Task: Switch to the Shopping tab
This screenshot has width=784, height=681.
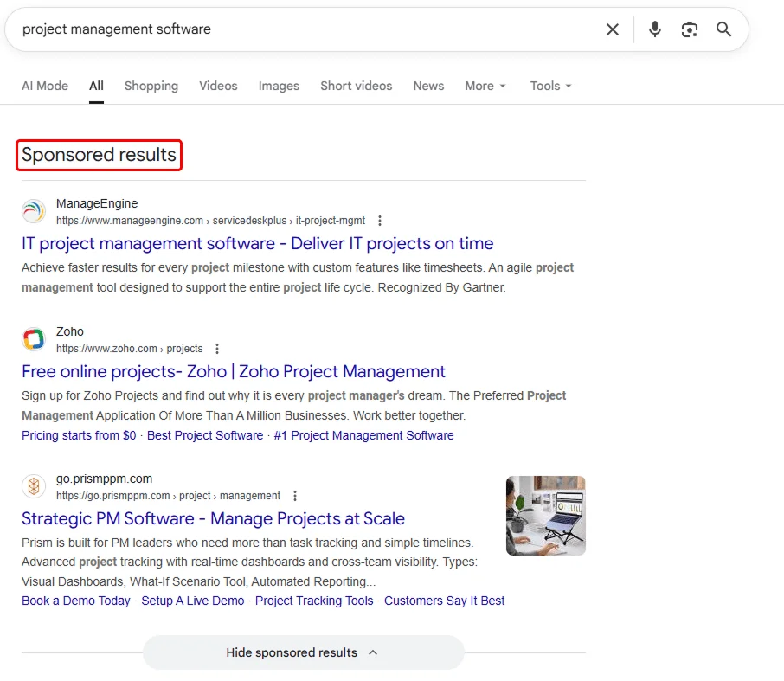Action: click(x=151, y=86)
